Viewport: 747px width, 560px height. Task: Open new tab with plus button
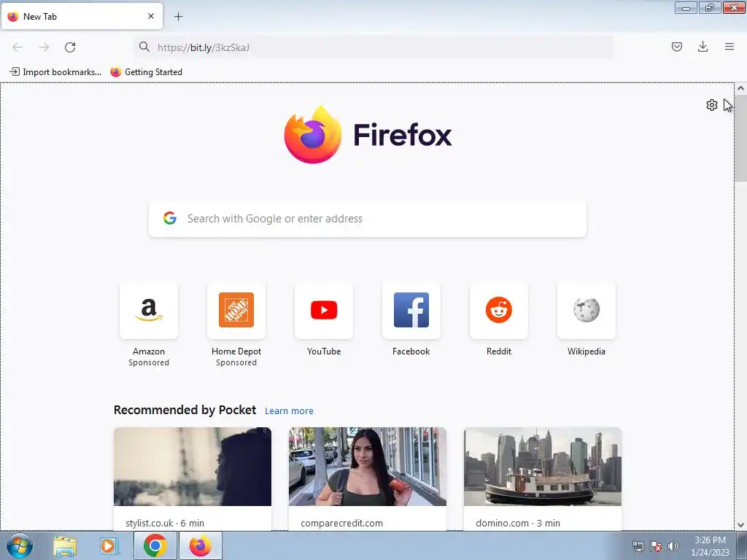click(x=178, y=17)
